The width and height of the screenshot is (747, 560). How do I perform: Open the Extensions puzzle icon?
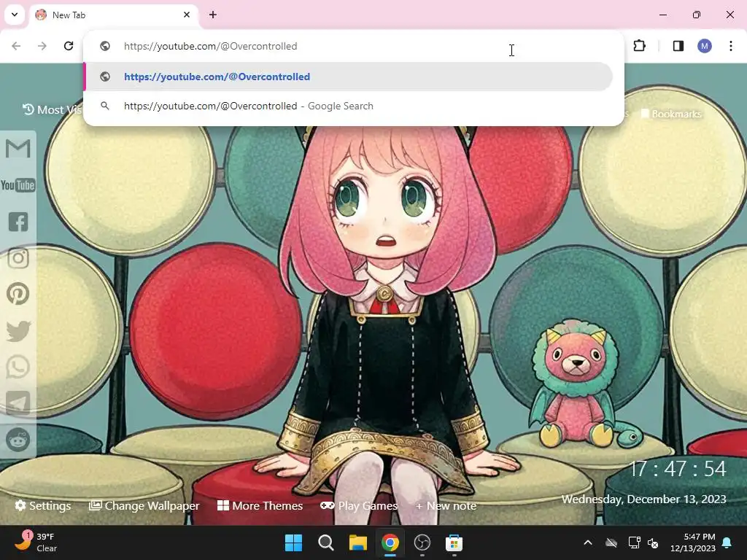639,46
